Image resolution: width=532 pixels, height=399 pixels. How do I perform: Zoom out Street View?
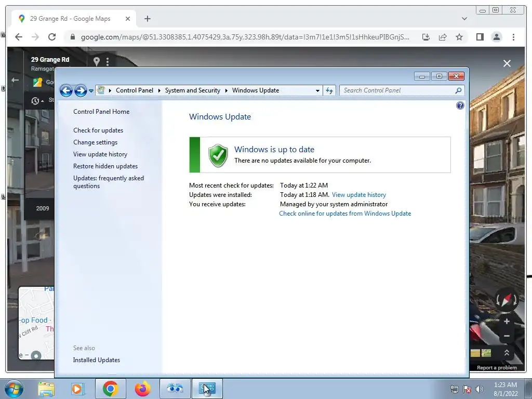[x=507, y=336]
